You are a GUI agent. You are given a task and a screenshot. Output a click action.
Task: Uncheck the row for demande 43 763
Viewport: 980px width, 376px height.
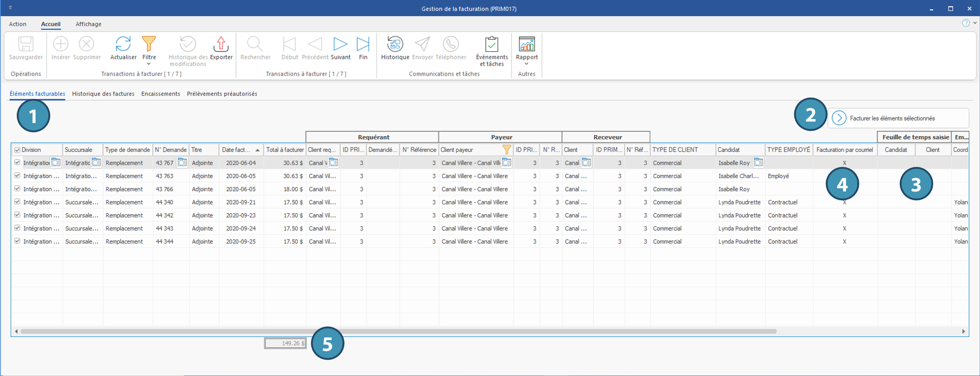[17, 176]
